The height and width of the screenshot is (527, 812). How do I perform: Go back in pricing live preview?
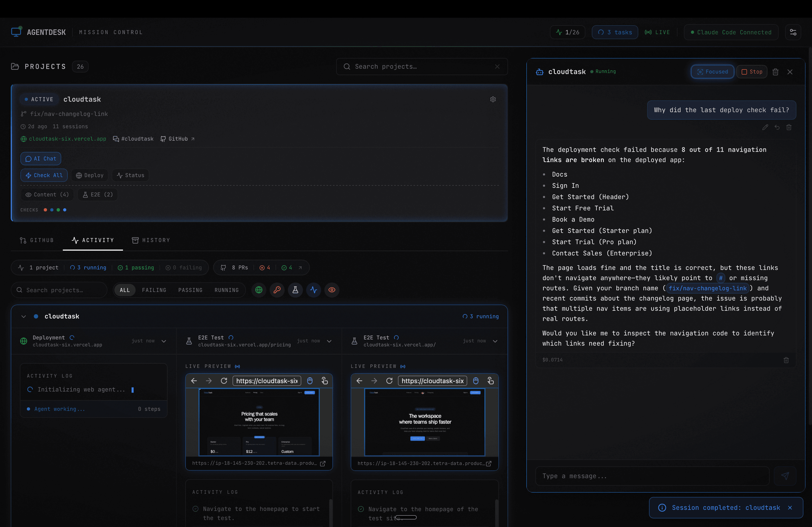point(194,381)
